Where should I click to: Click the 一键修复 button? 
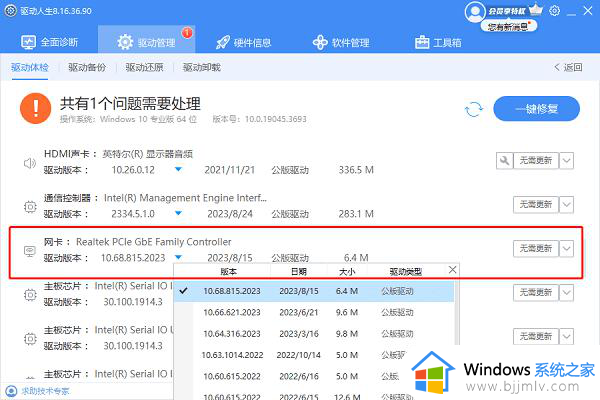click(x=536, y=109)
